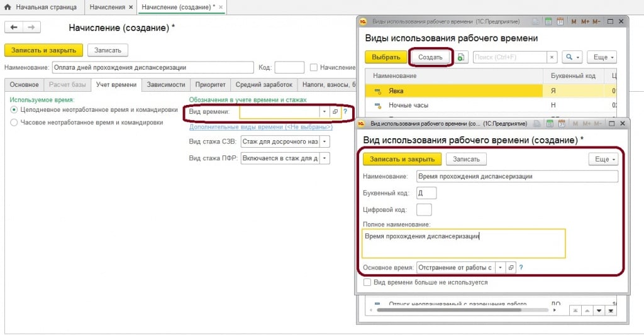Click the Буквенный код input field
Screen dimensions: 644x335
(x=426, y=193)
